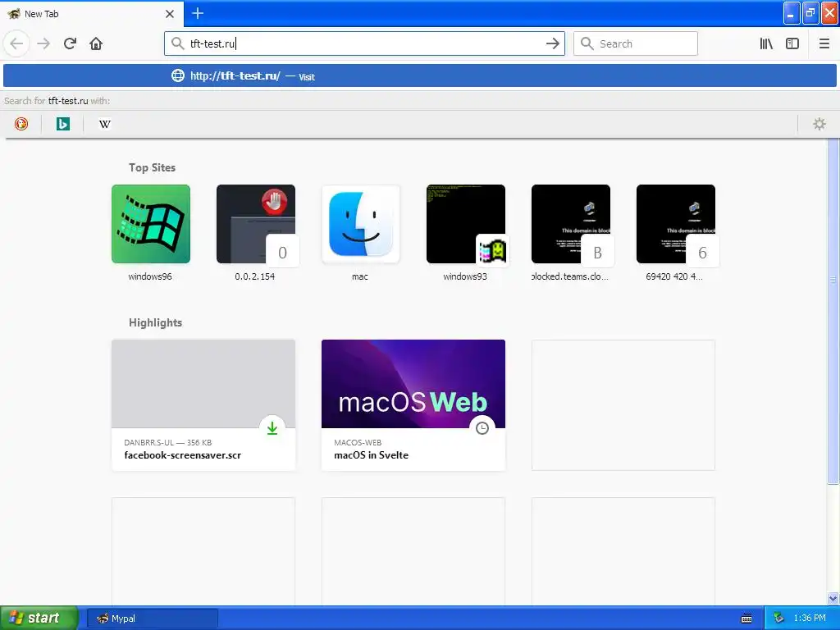Select the Mypal taskbar button
Screen dimensions: 840x630
click(x=152, y=619)
